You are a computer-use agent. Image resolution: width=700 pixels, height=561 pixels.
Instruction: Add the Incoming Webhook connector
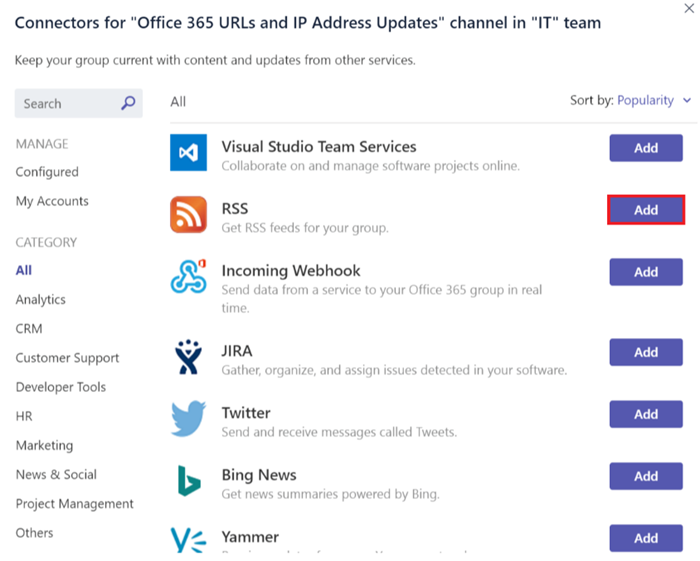pyautogui.click(x=646, y=272)
